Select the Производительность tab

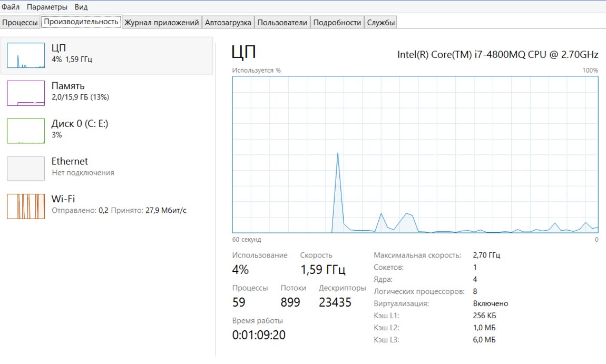point(81,22)
